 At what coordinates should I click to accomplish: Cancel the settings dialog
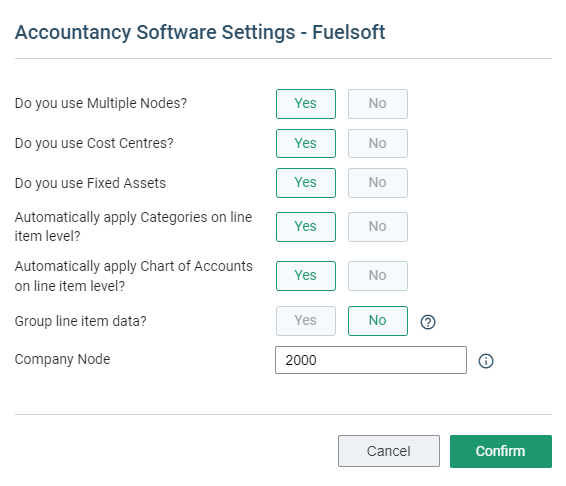coord(389,451)
